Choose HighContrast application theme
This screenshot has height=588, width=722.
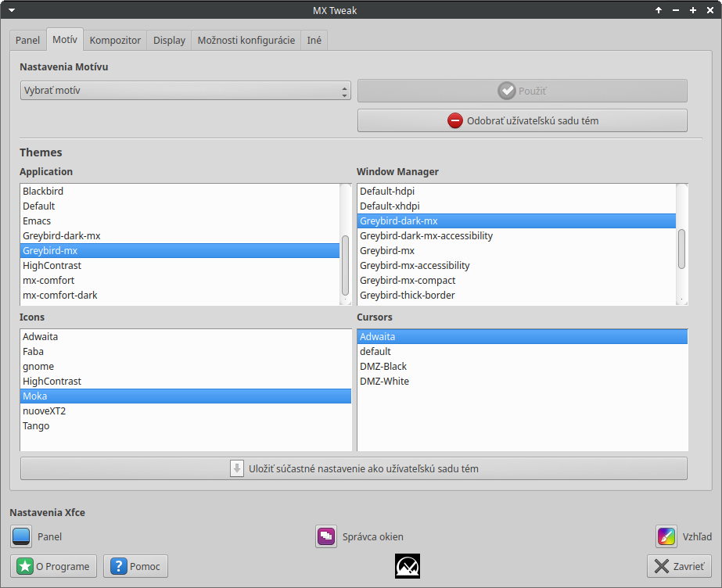180,266
